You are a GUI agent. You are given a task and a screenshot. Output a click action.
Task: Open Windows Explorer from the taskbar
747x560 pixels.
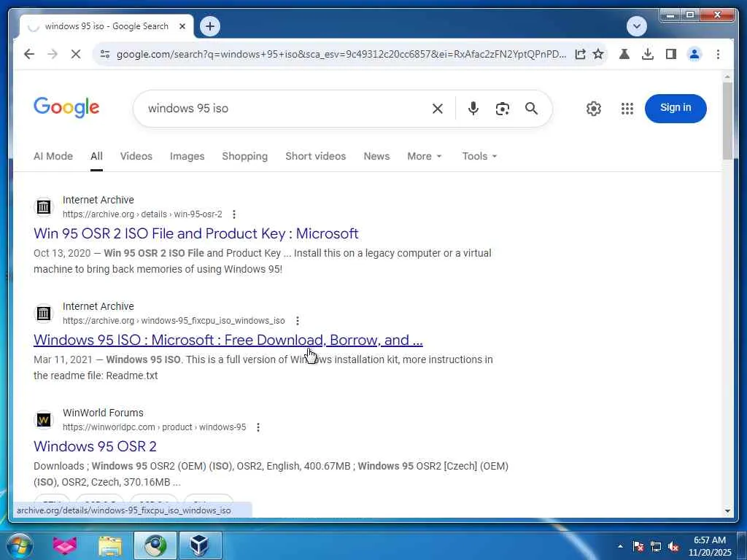pos(110,545)
